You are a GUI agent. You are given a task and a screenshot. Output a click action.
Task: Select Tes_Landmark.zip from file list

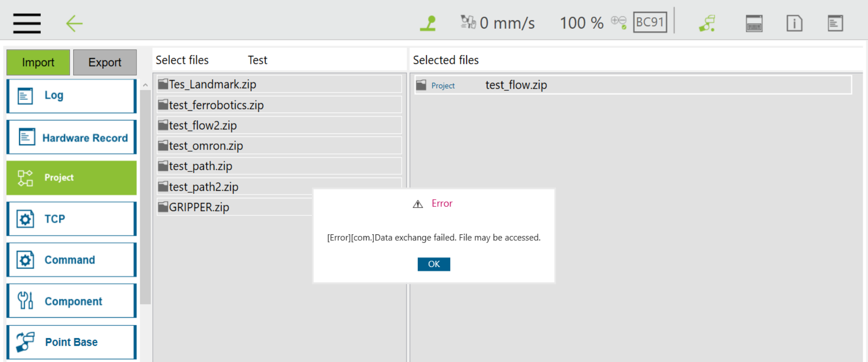(x=279, y=85)
